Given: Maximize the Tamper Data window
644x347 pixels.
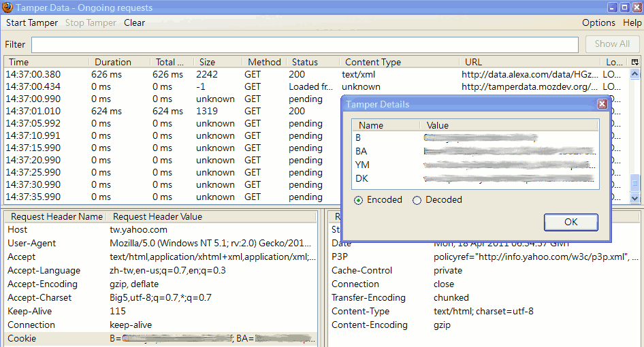Looking at the screenshot, I should (625, 7).
